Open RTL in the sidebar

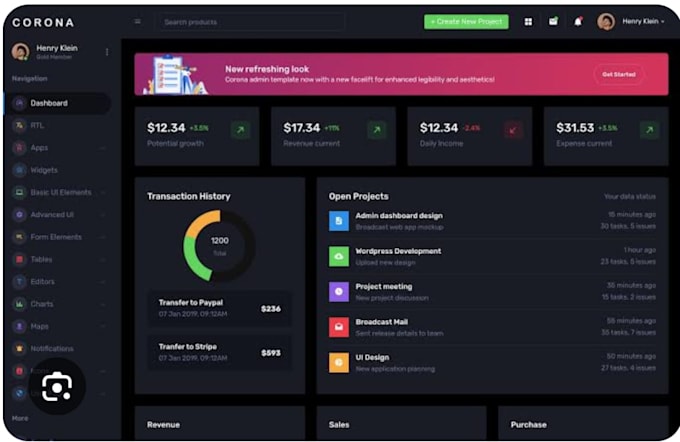[x=37, y=125]
